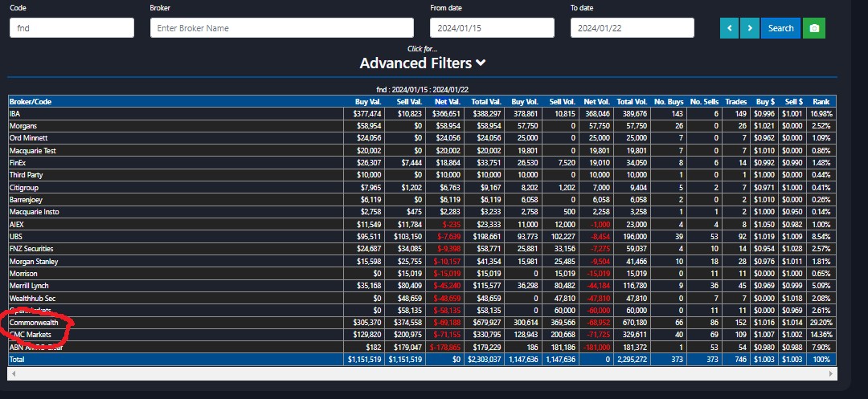
Task: Select the Morrison broker row
Action: (422, 274)
